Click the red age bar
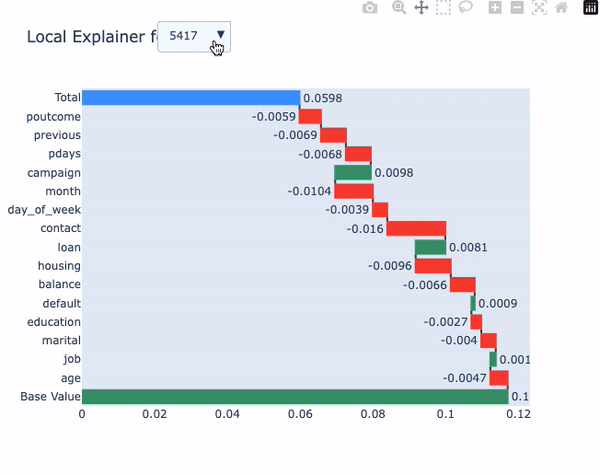600x475 pixels. [499, 378]
